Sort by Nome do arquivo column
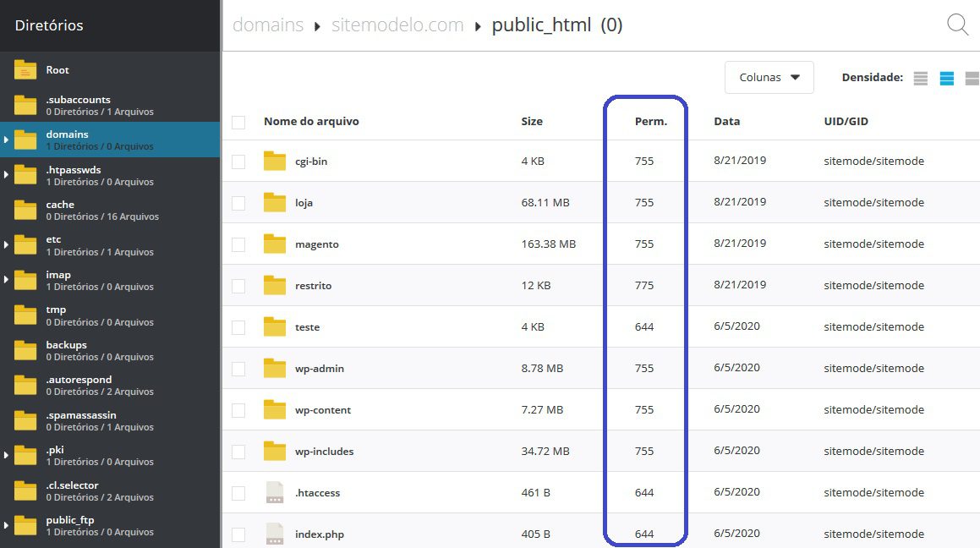 (311, 121)
